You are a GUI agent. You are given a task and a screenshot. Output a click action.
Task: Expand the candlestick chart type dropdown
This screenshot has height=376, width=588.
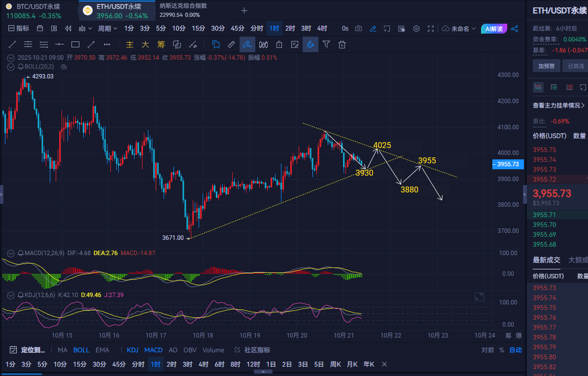click(x=85, y=29)
